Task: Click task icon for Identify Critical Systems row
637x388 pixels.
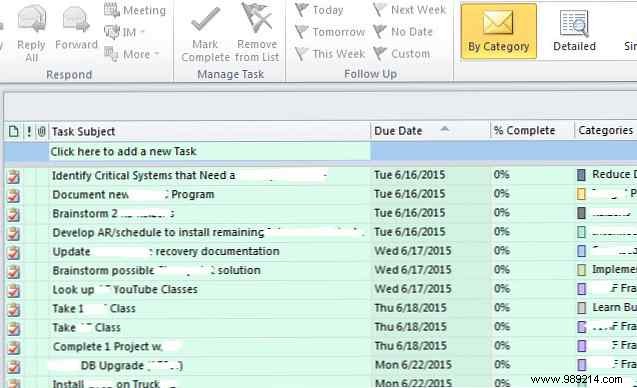Action: point(14,177)
